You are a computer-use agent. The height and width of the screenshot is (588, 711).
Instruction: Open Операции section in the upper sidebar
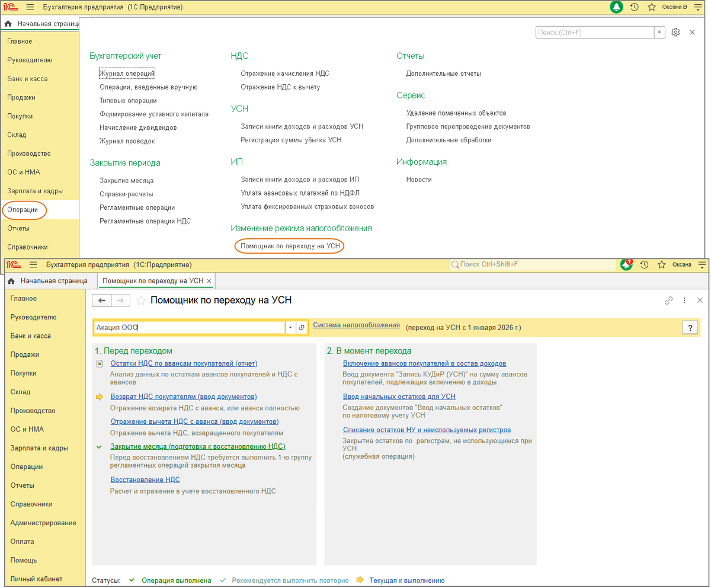(23, 210)
